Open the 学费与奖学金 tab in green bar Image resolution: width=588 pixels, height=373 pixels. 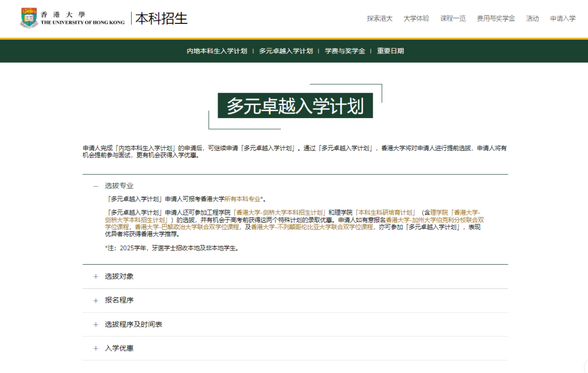pyautogui.click(x=345, y=51)
